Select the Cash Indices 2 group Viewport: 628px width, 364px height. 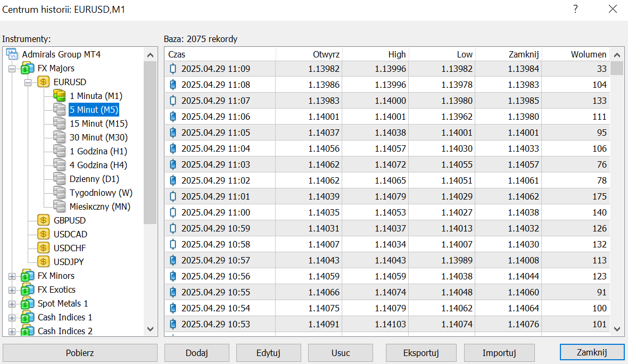click(x=65, y=331)
